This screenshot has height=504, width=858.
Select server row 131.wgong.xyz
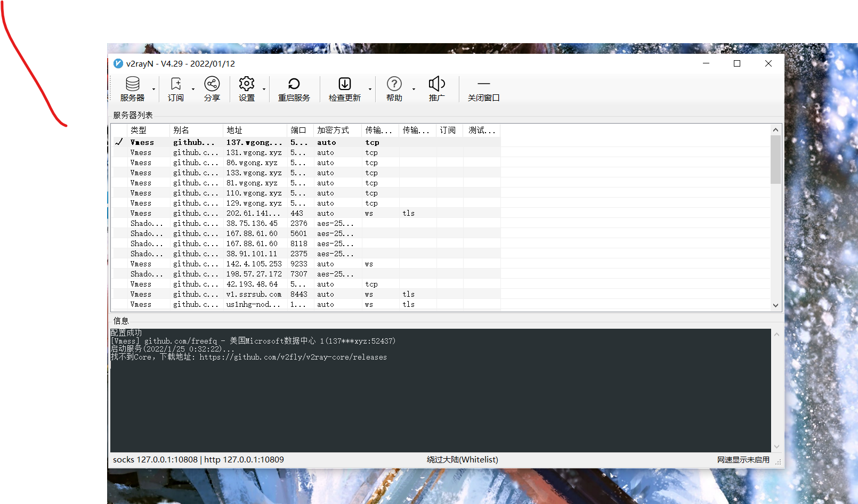pyautogui.click(x=306, y=152)
